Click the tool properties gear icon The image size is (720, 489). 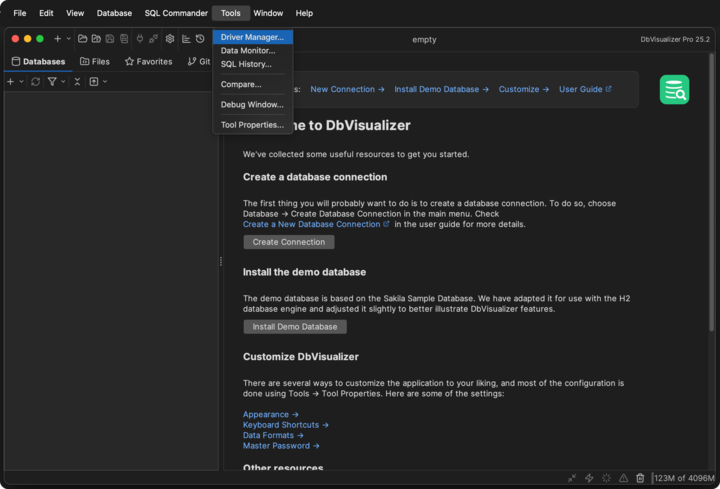170,39
